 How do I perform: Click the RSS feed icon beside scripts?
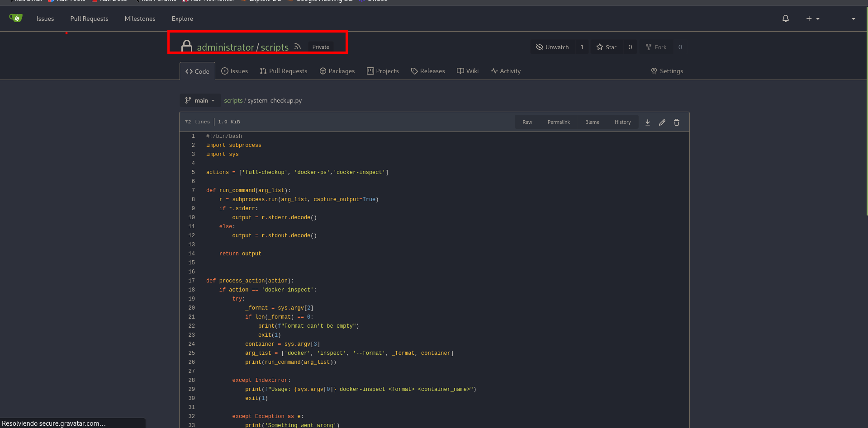point(297,47)
